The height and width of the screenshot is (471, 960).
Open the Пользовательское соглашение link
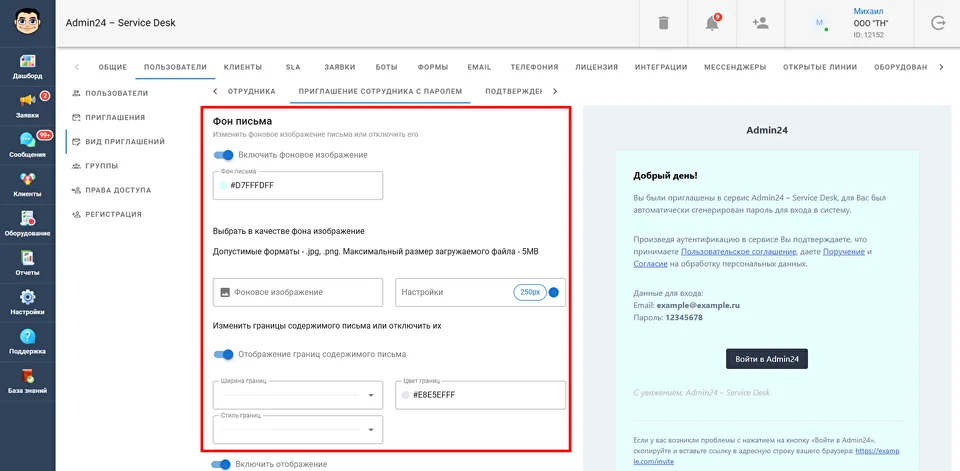pyautogui.click(x=738, y=252)
